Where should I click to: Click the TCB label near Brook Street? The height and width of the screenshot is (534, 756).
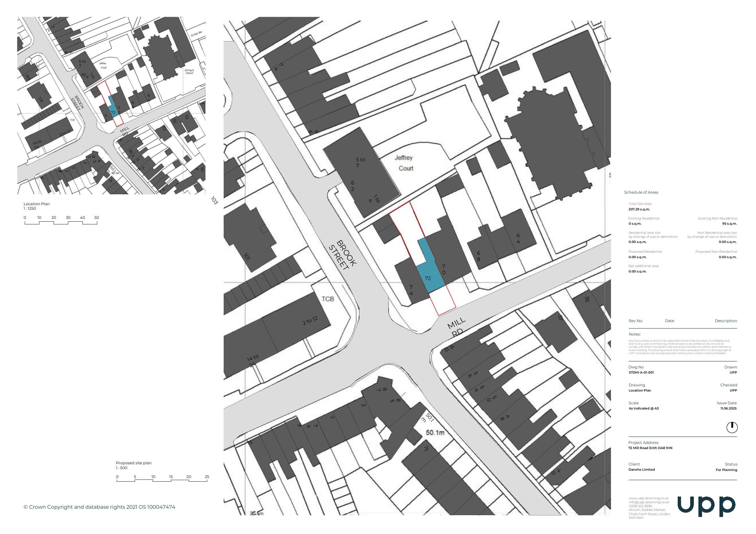[328, 299]
